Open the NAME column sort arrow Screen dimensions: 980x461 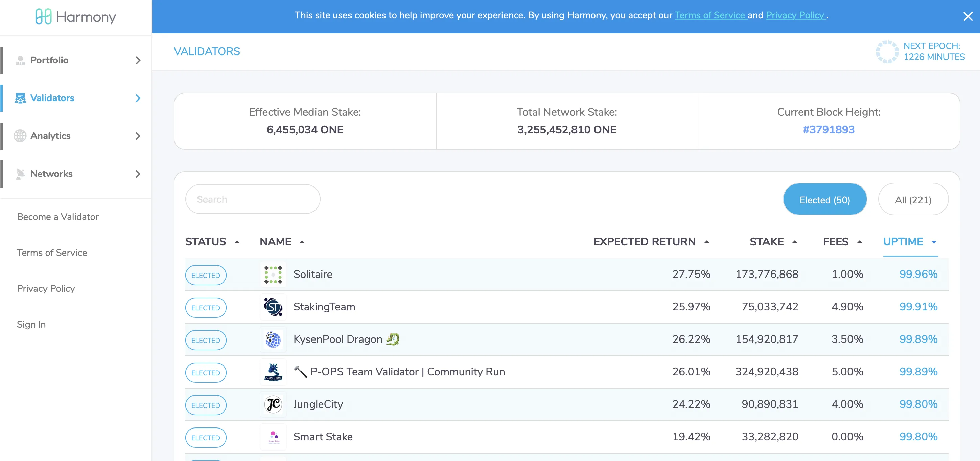point(302,241)
